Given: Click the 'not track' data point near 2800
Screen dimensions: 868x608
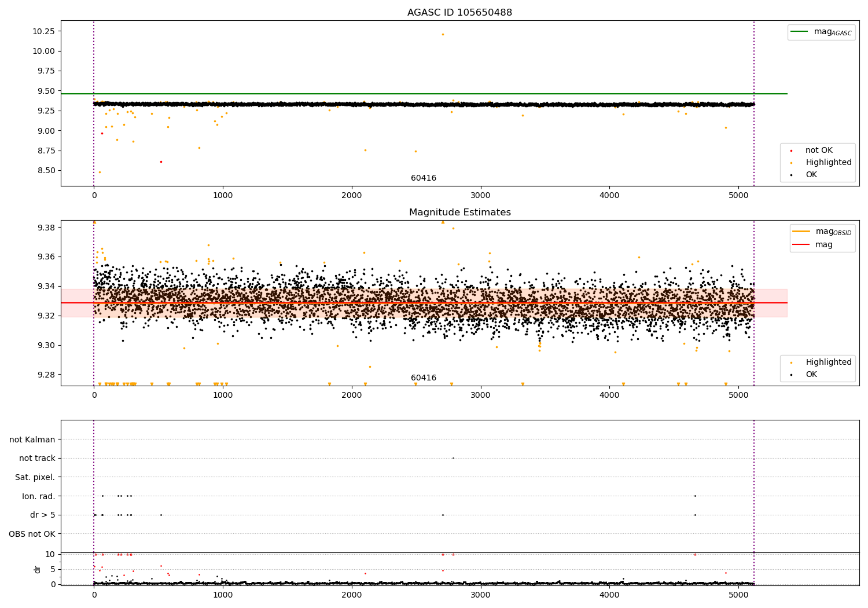Looking at the screenshot, I should pyautogui.click(x=453, y=458).
